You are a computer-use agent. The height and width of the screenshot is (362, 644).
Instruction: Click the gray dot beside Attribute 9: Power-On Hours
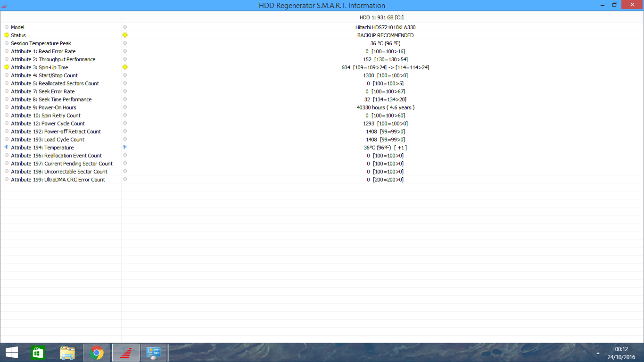pyautogui.click(x=7, y=107)
